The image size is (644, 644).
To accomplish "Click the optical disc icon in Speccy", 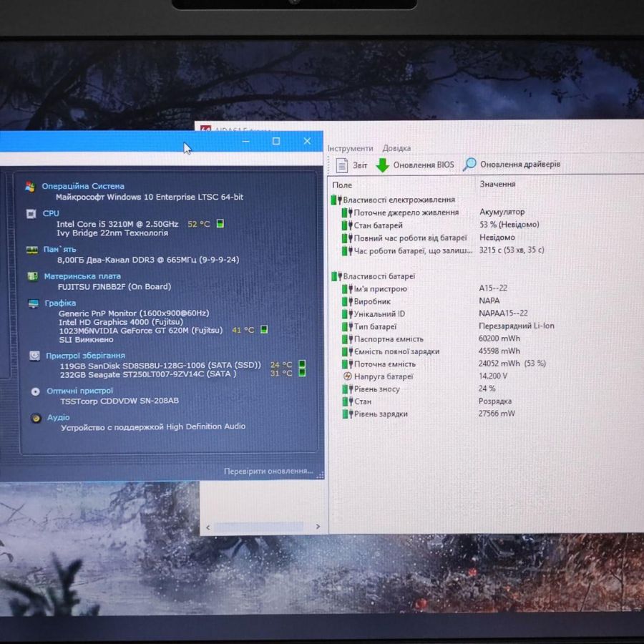I will [35, 391].
